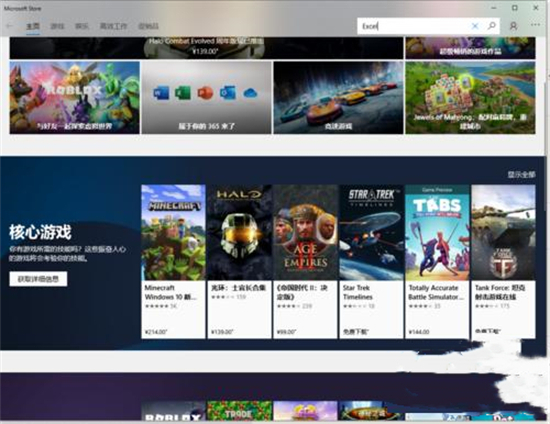Image resolution: width=550 pixels, height=424 pixels.
Task: Open the Star Trek Timelines tile
Action: click(x=371, y=262)
